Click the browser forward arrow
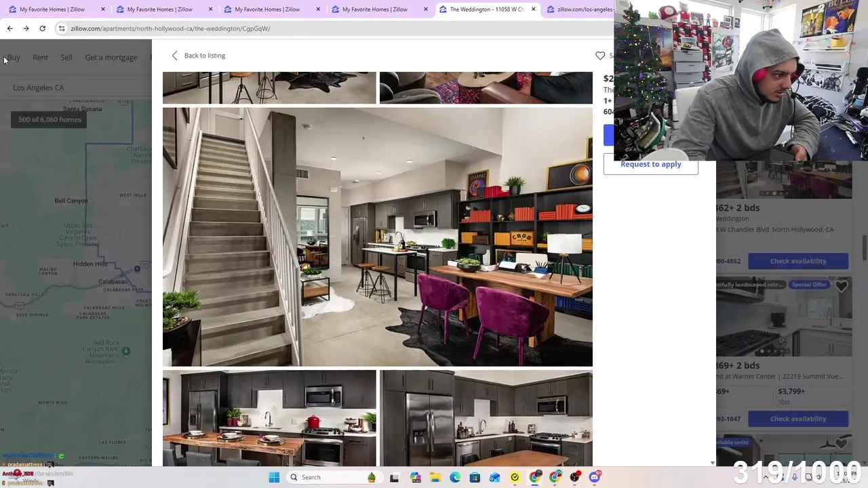Screen dimensions: 868x488 26,28
